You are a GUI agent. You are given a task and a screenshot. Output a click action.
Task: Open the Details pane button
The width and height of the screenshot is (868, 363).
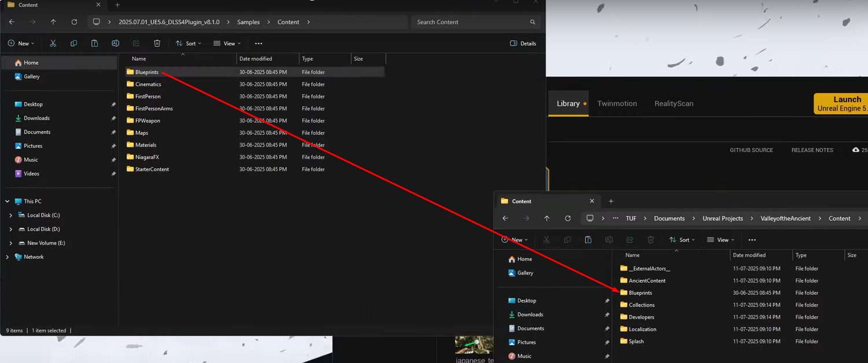523,43
